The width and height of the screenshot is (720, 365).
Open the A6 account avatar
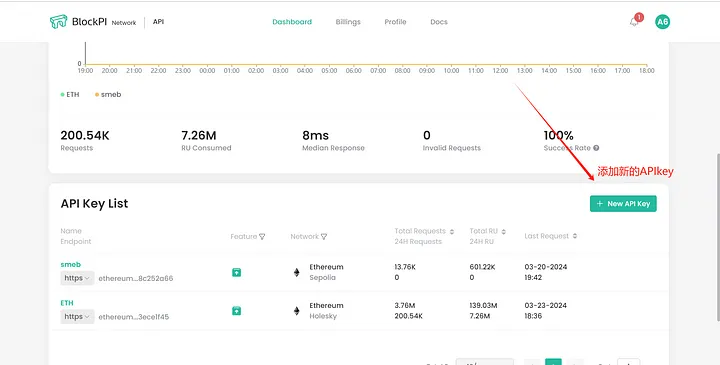point(662,22)
